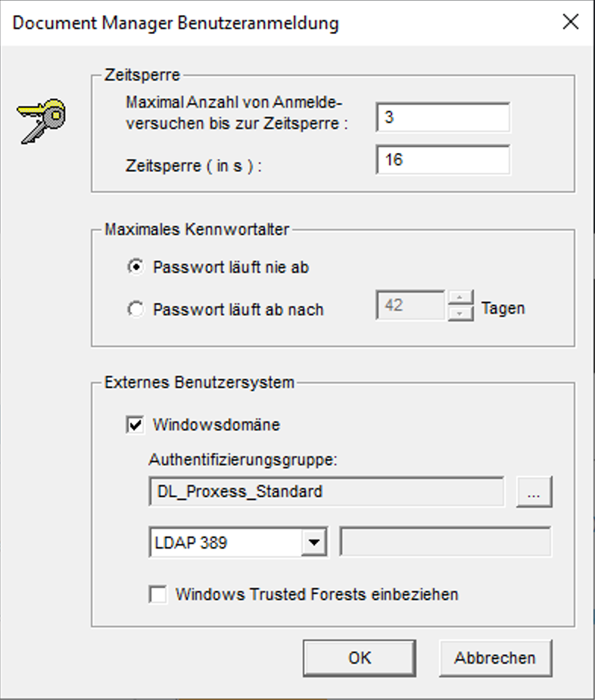Focus the Zeitsperre seconds input field
The height and width of the screenshot is (700, 595).
click(x=442, y=161)
